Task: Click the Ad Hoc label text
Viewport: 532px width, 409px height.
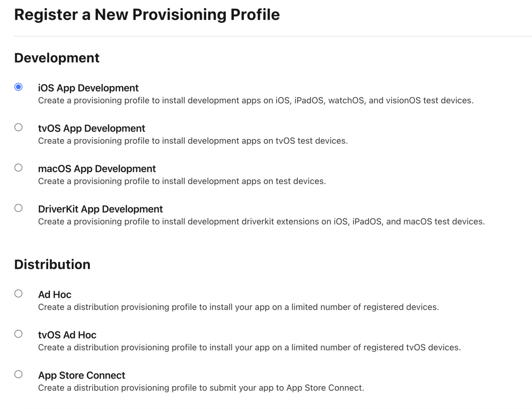Action: (54, 295)
